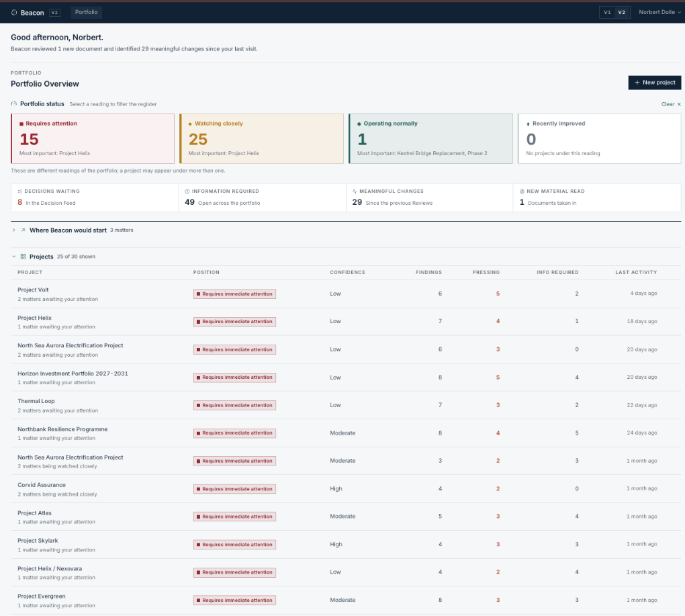Filter register by Watching closely card
685x616 pixels.
coord(262,139)
